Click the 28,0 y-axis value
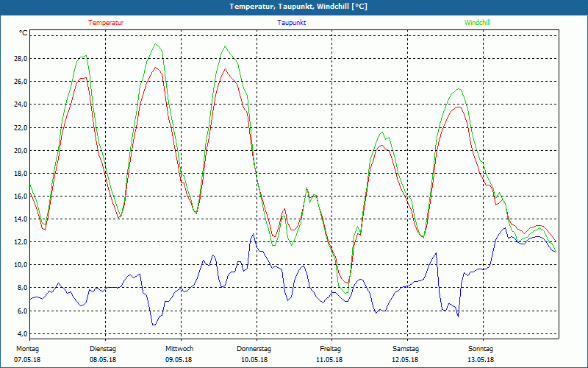 pyautogui.click(x=21, y=59)
